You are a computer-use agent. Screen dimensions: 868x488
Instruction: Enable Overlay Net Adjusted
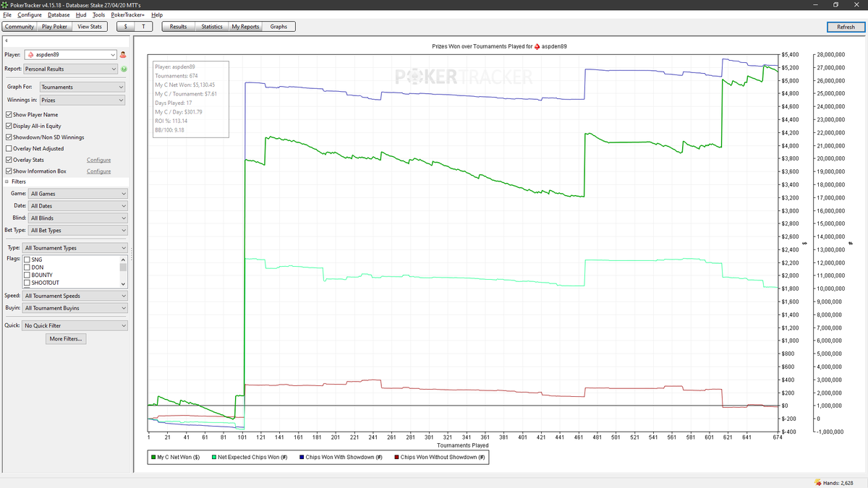tap(9, 148)
